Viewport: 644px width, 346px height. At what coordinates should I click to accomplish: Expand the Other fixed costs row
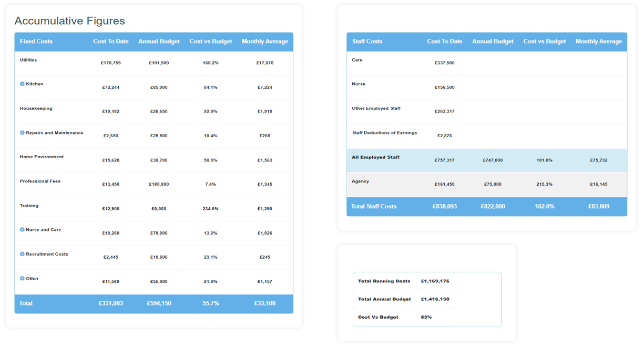pyautogui.click(x=22, y=279)
